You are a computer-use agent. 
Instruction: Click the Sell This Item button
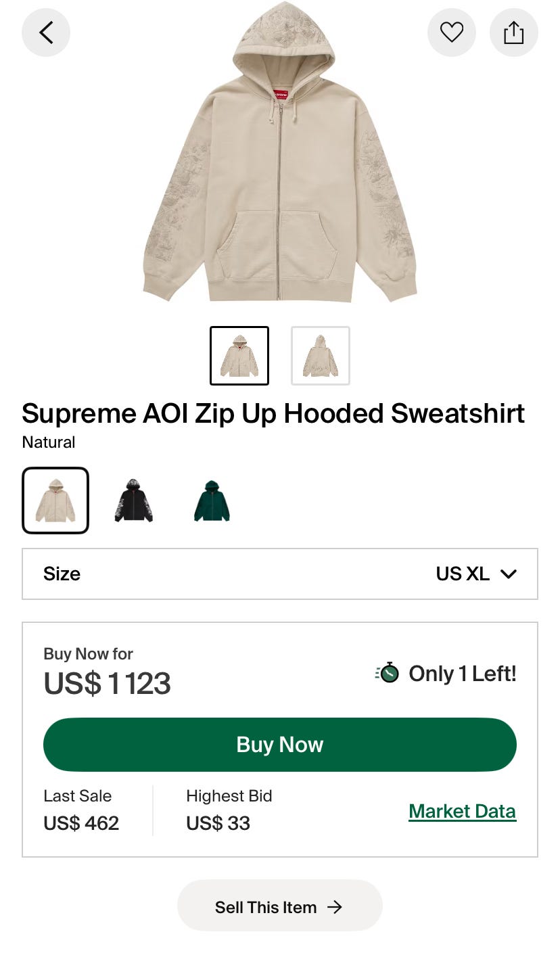pos(280,907)
